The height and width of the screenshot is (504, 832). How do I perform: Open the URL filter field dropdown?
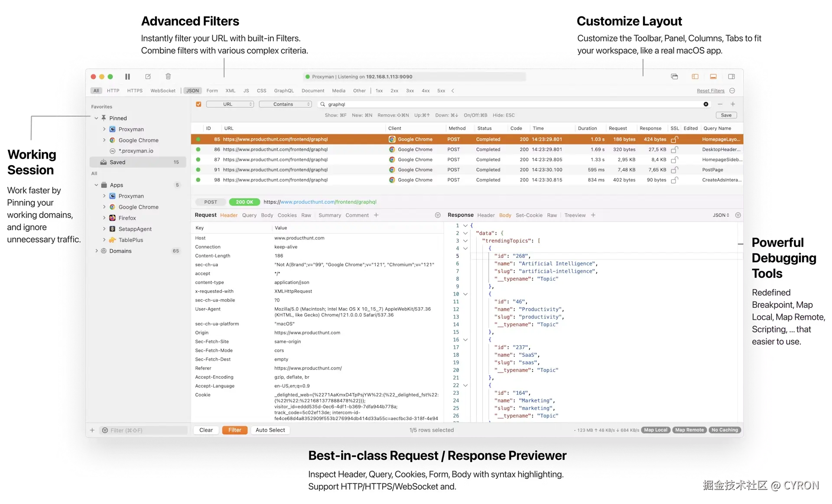point(230,104)
